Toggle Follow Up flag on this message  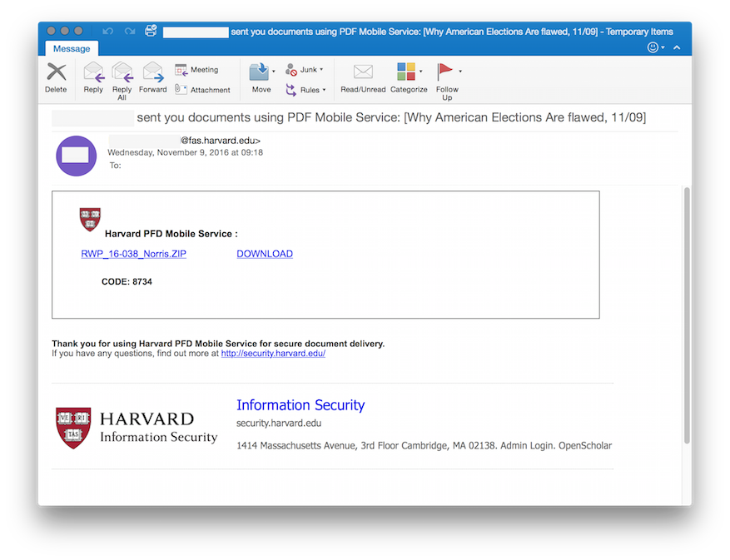pyautogui.click(x=447, y=79)
